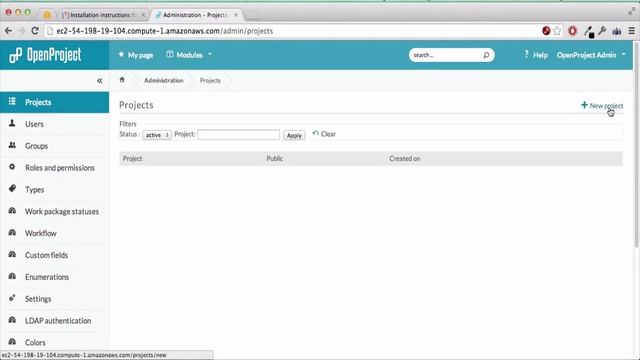Open the OpenProject Admin user dropdown
The image size is (640, 360).
coord(591,55)
